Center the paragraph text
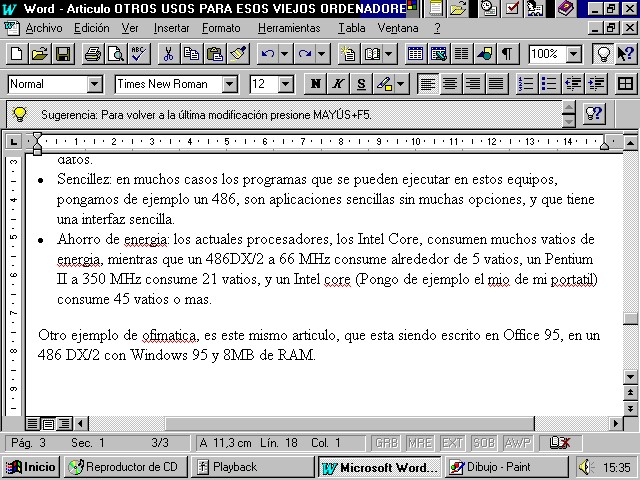640x480 pixels. pos(450,84)
